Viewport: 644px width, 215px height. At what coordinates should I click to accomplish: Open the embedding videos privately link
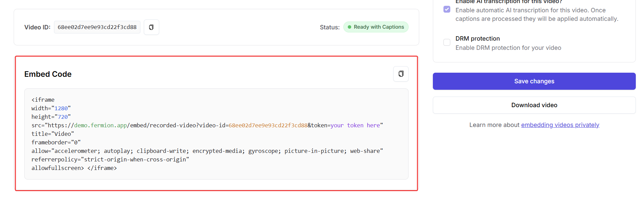560,125
